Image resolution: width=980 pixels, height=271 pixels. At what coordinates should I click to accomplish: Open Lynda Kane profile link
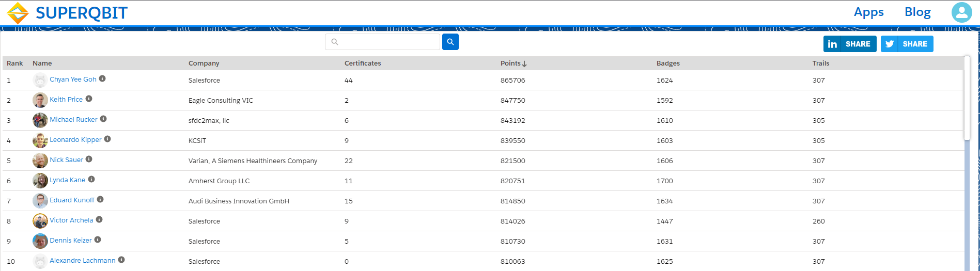pos(68,180)
